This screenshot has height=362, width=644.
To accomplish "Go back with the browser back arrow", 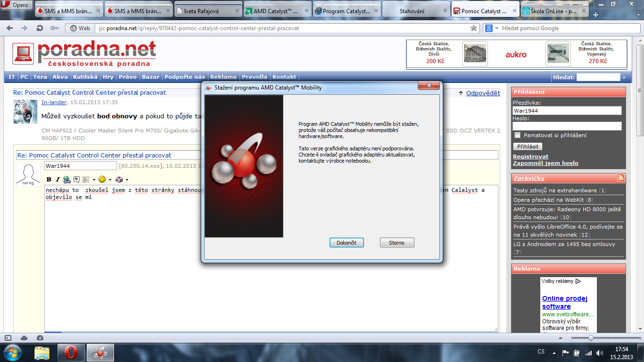I will pos(10,28).
